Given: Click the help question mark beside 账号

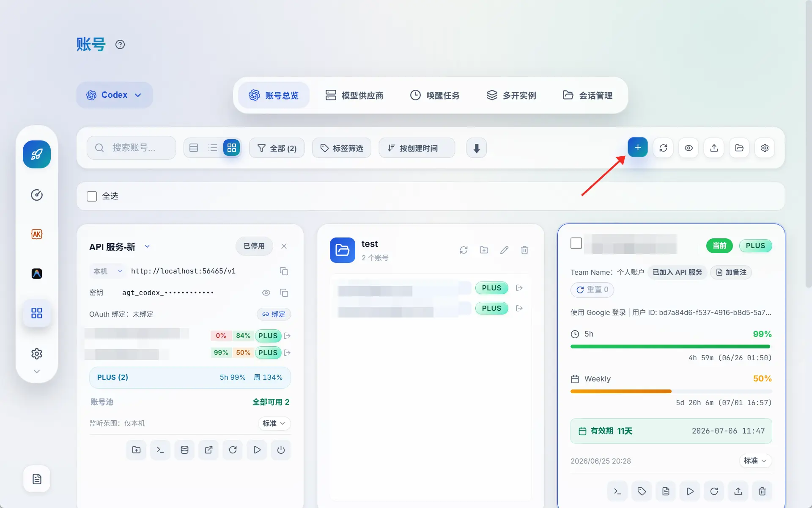Looking at the screenshot, I should 120,44.
